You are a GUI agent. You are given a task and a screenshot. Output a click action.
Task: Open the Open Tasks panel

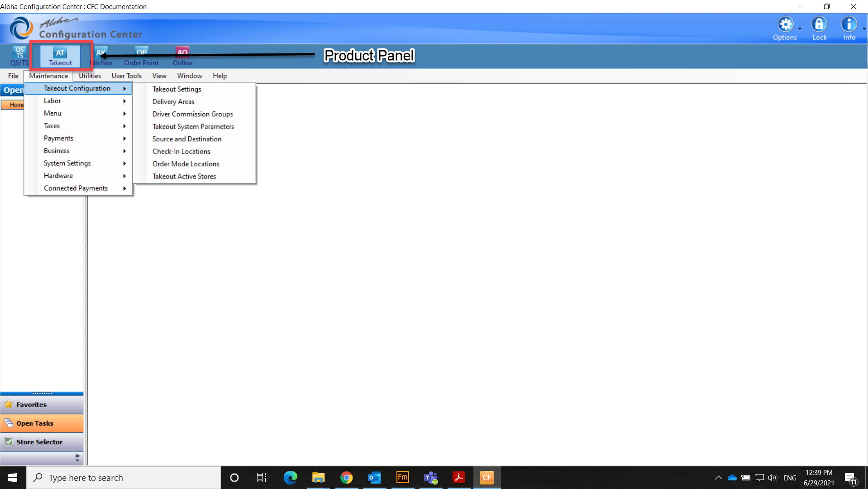click(42, 423)
